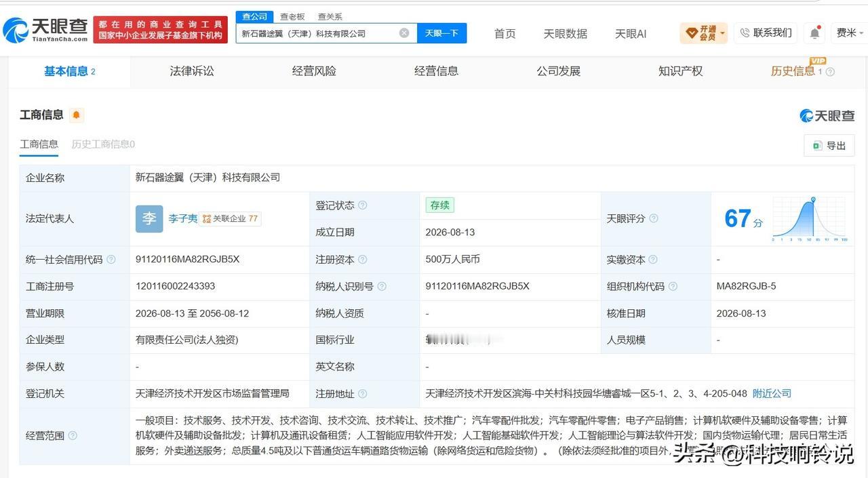Switch to 查公司 search mode
868x478 pixels.
(255, 16)
